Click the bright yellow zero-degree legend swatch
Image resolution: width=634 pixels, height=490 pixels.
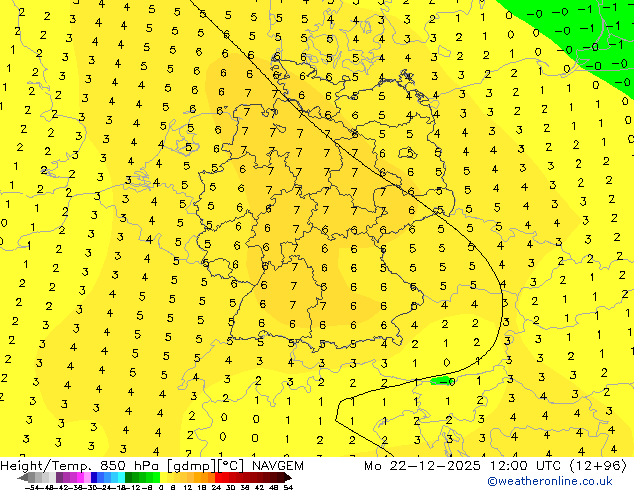(x=164, y=477)
